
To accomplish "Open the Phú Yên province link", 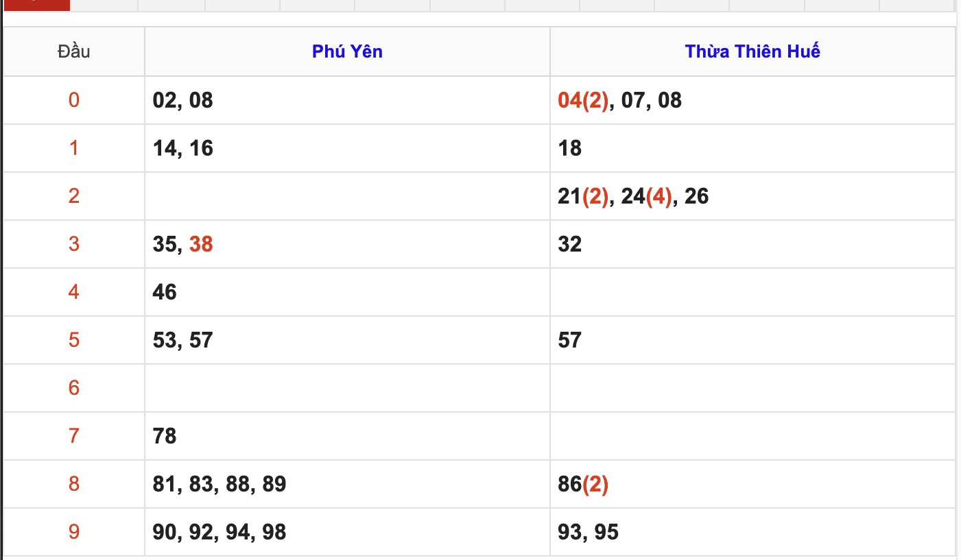I will click(x=347, y=51).
